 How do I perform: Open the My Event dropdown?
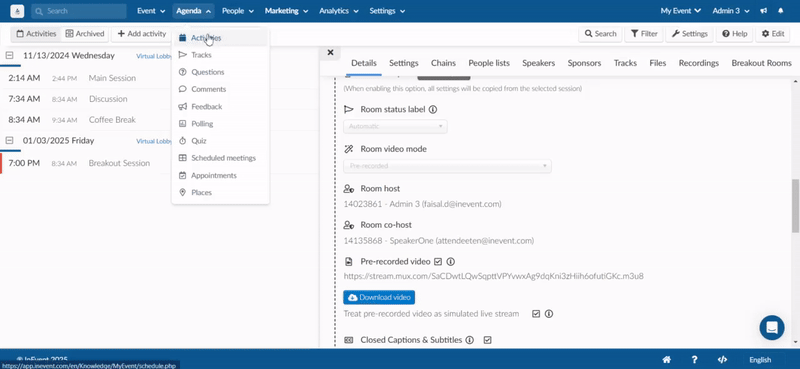(x=681, y=11)
